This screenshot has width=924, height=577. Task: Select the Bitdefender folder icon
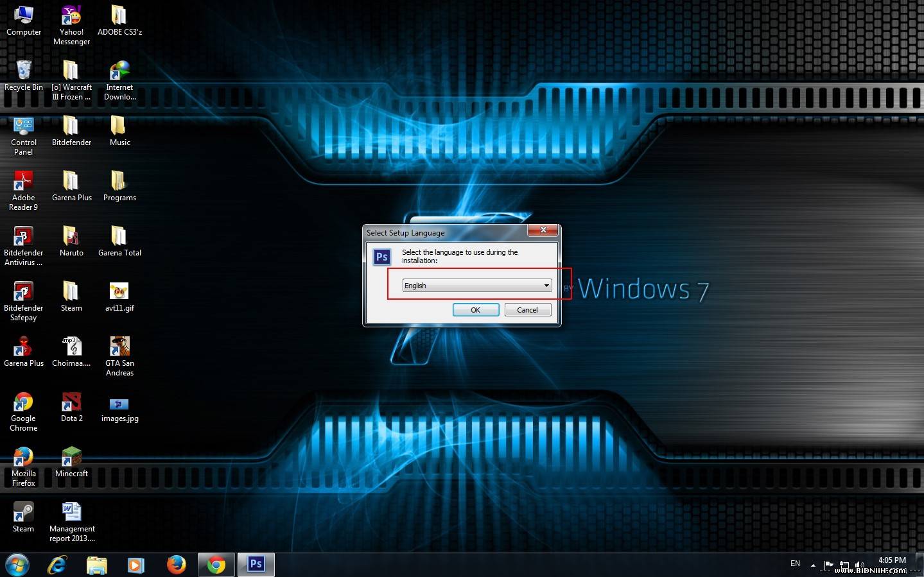pos(71,131)
